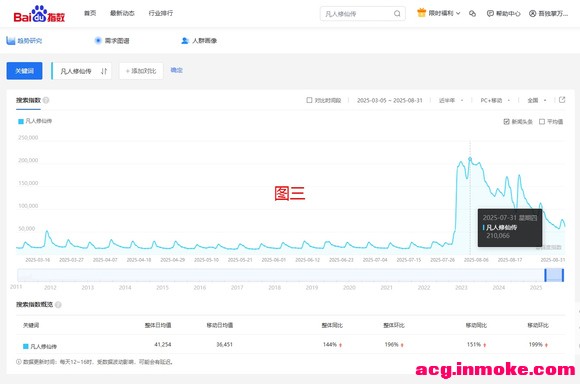Click the search magnifier icon
Viewport: 580px width, 384px height.
[397, 14]
